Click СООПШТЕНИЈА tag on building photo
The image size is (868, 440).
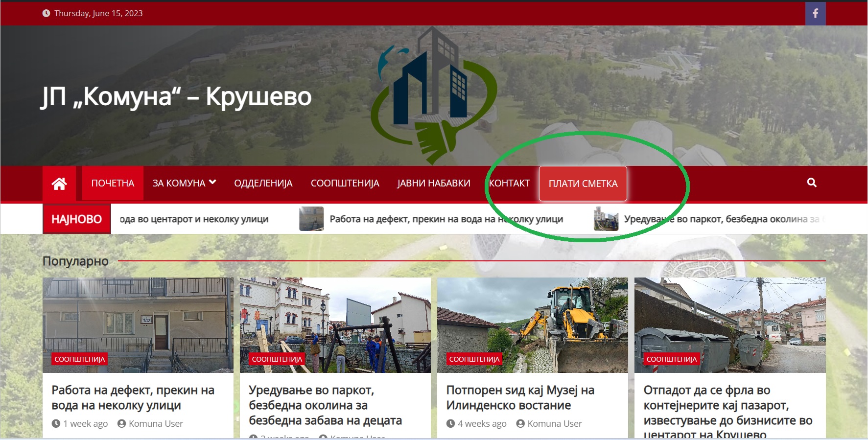click(x=79, y=359)
